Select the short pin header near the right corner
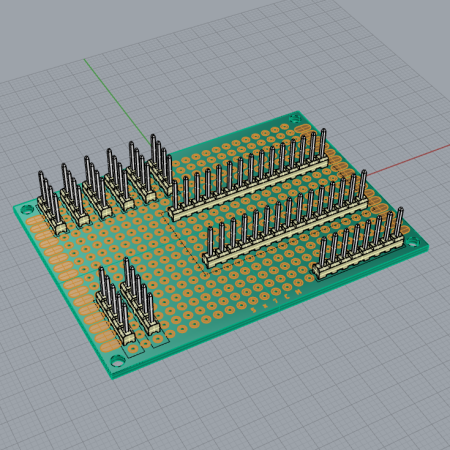Viewport: 450px width, 450px height. click(358, 244)
